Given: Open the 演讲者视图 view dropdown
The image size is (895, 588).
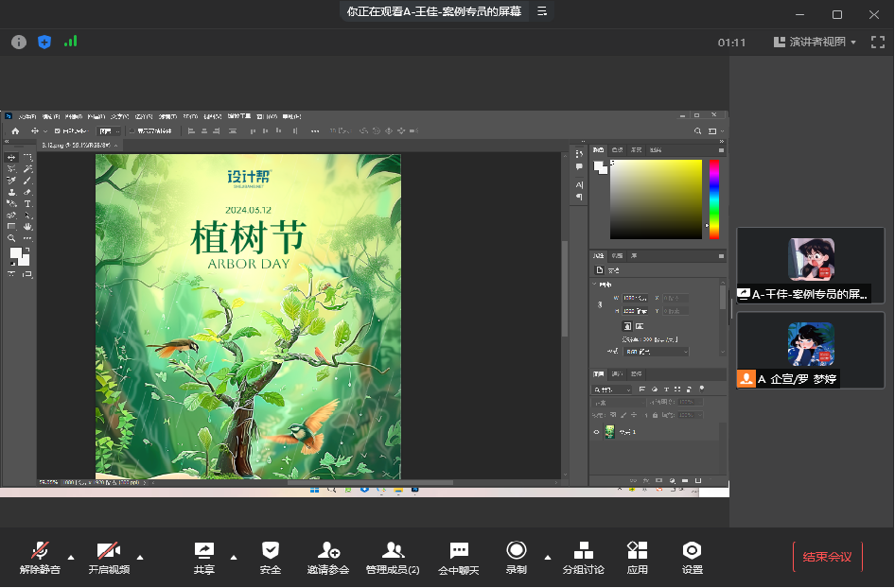Looking at the screenshot, I should coord(815,42).
